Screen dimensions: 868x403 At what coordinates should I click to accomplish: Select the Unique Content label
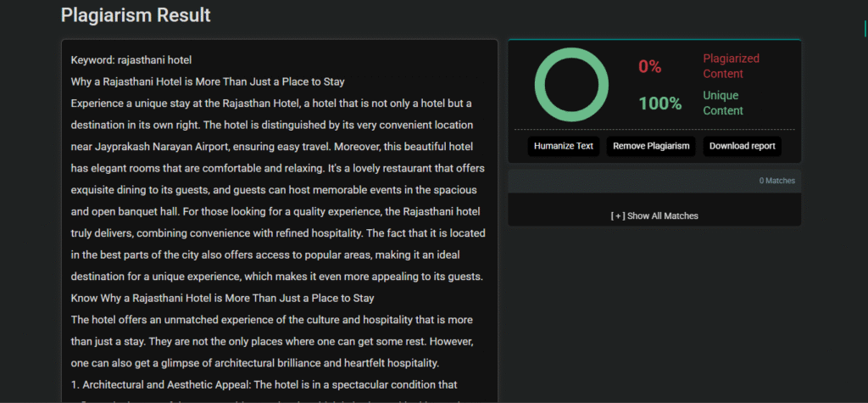point(723,103)
